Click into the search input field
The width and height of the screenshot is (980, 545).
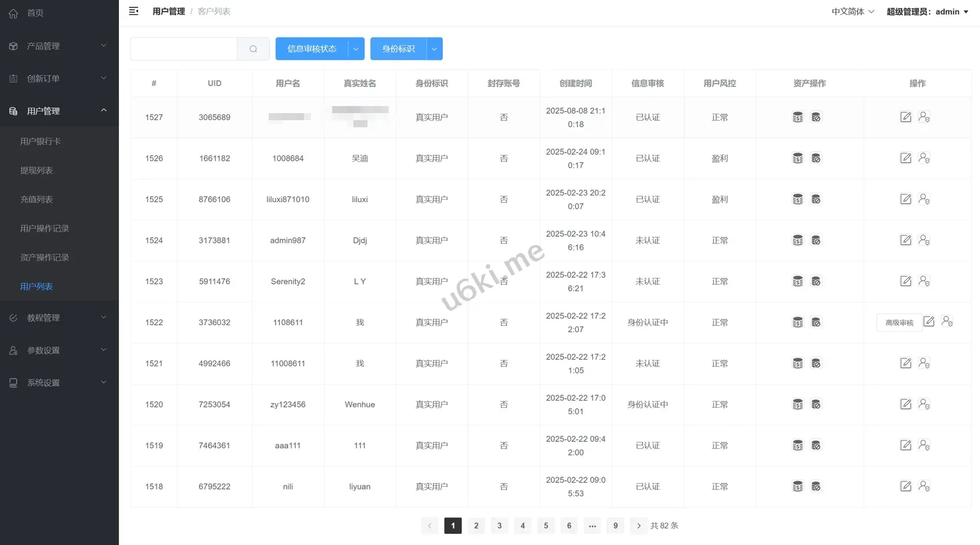[184, 49]
